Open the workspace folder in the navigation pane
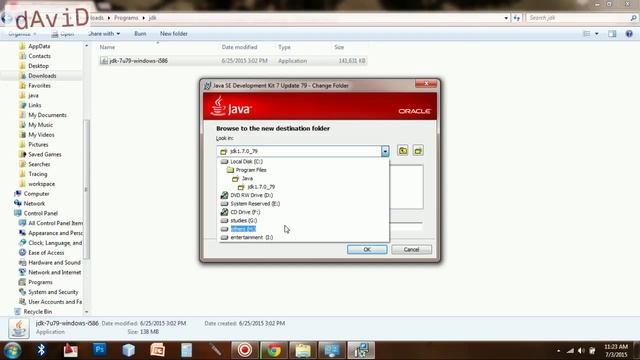This screenshot has height=360, width=640. point(41,184)
